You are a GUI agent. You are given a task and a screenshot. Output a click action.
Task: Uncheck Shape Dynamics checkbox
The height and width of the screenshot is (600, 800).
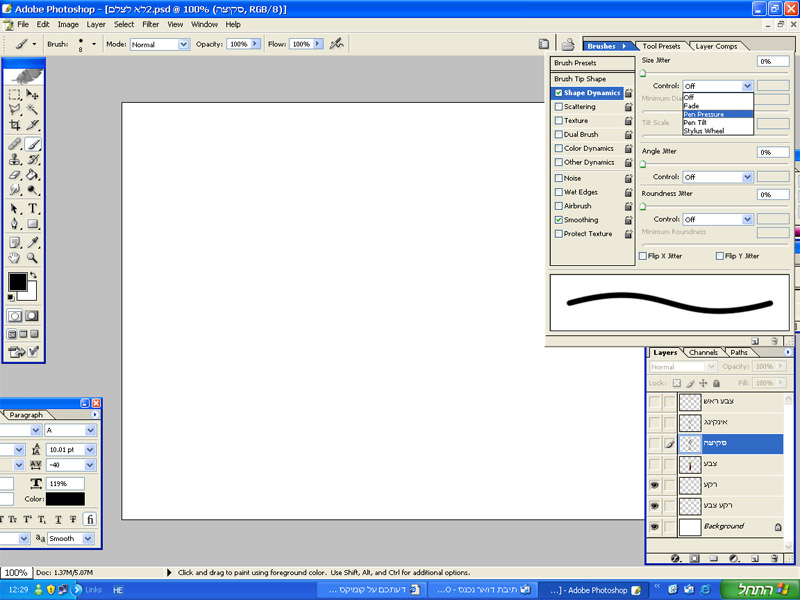coord(559,93)
